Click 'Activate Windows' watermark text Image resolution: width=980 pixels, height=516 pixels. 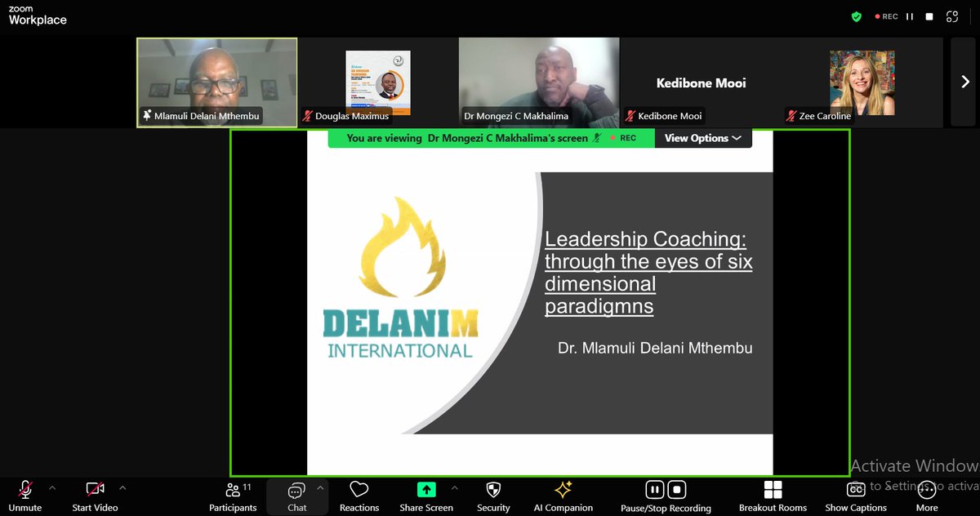point(915,466)
